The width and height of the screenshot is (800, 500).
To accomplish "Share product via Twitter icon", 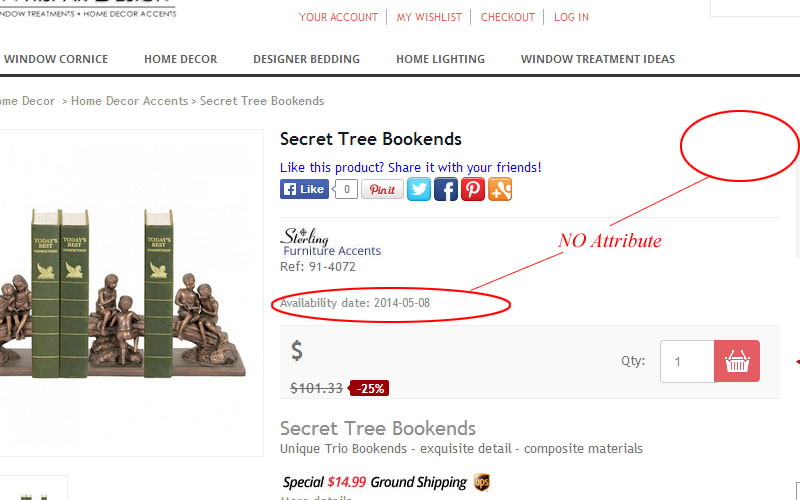I will click(x=419, y=189).
